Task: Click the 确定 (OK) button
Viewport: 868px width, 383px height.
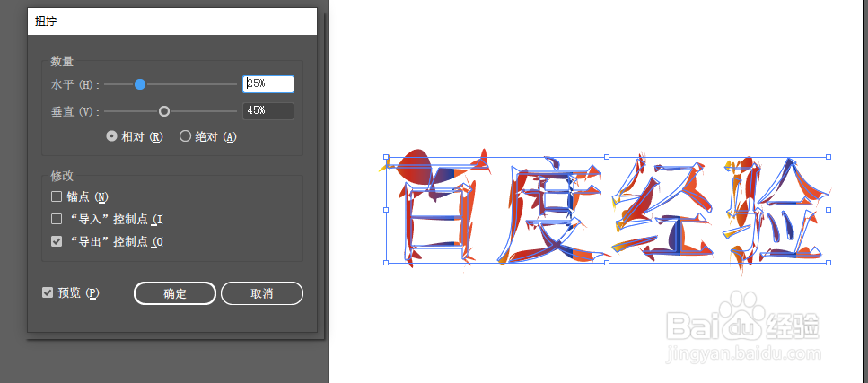Action: 175,293
